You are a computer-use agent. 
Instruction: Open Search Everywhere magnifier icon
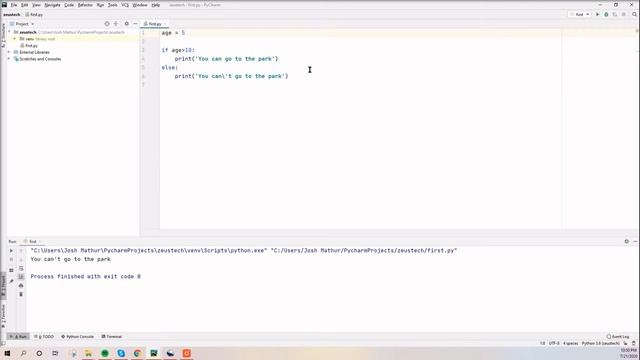pos(634,14)
